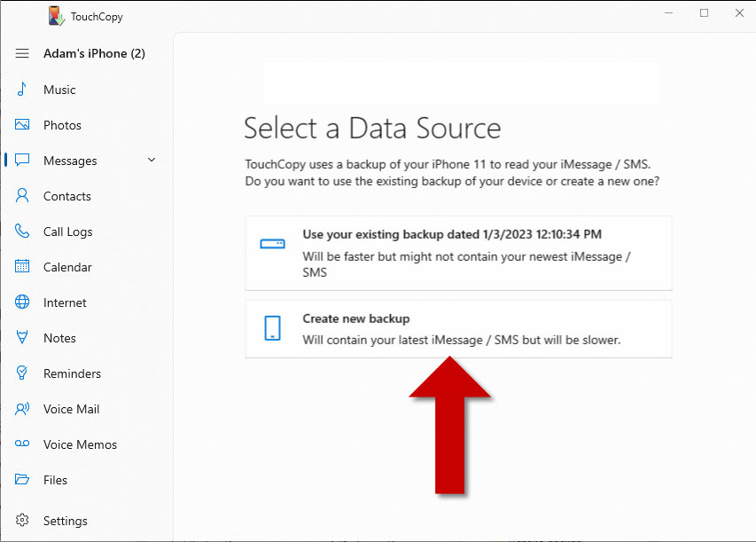Click the Notes pen-nib icon
This screenshot has height=542, width=756.
(x=22, y=337)
